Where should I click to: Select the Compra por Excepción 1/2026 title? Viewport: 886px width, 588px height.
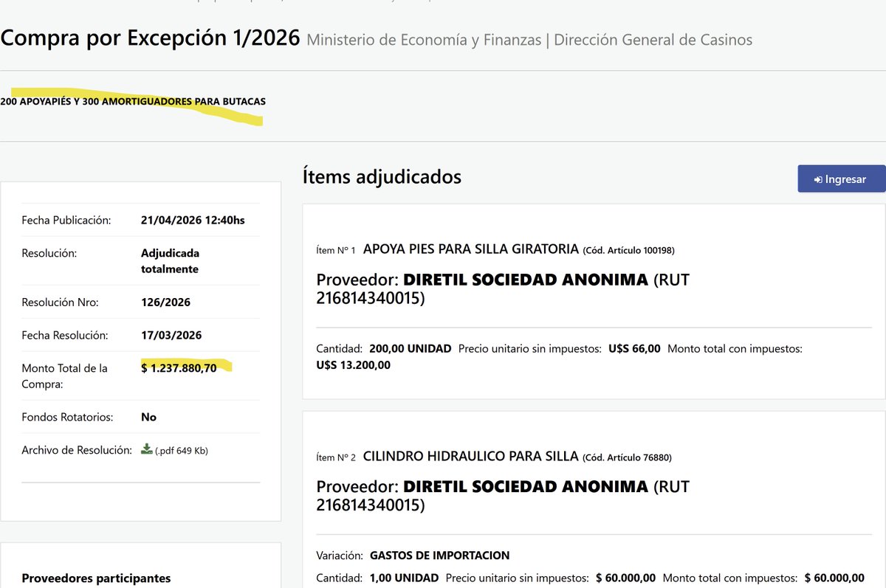pyautogui.click(x=151, y=37)
